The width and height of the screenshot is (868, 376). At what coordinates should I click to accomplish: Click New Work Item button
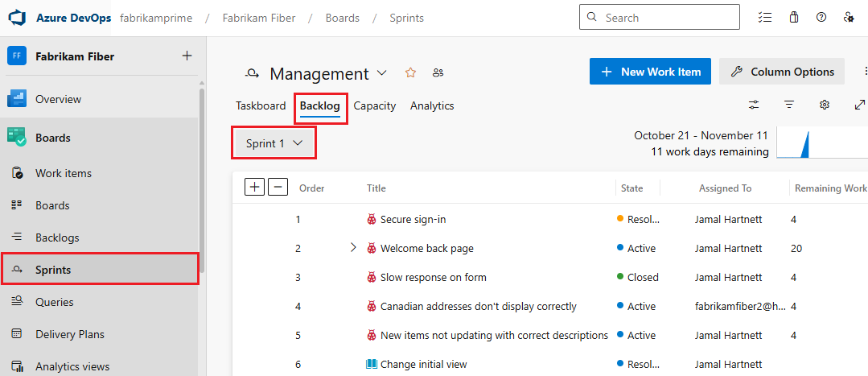tap(650, 72)
